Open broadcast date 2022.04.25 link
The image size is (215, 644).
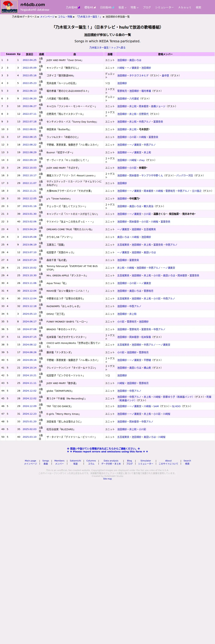tap(29, 60)
